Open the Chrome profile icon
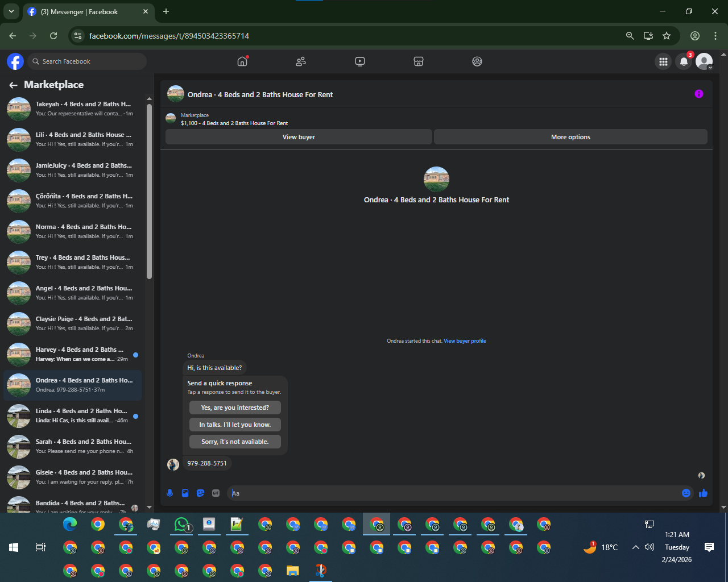Image resolution: width=728 pixels, height=582 pixels. 695,36
